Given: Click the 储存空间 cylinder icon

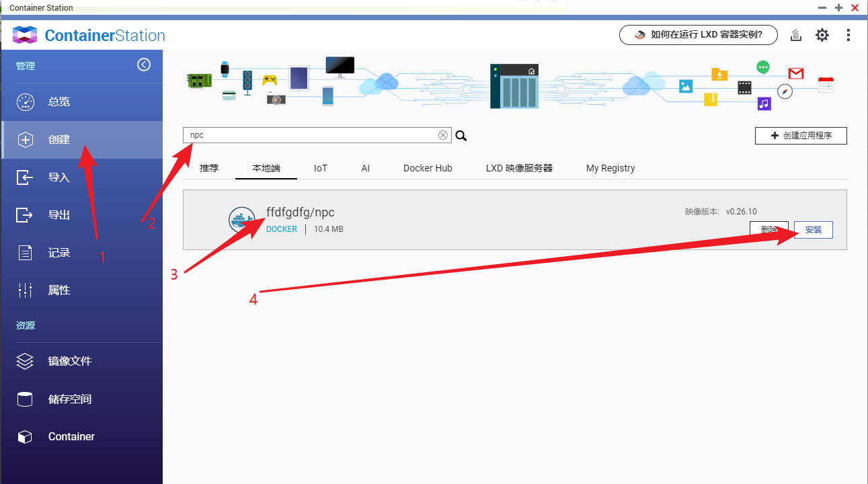Looking at the screenshot, I should coord(25,399).
